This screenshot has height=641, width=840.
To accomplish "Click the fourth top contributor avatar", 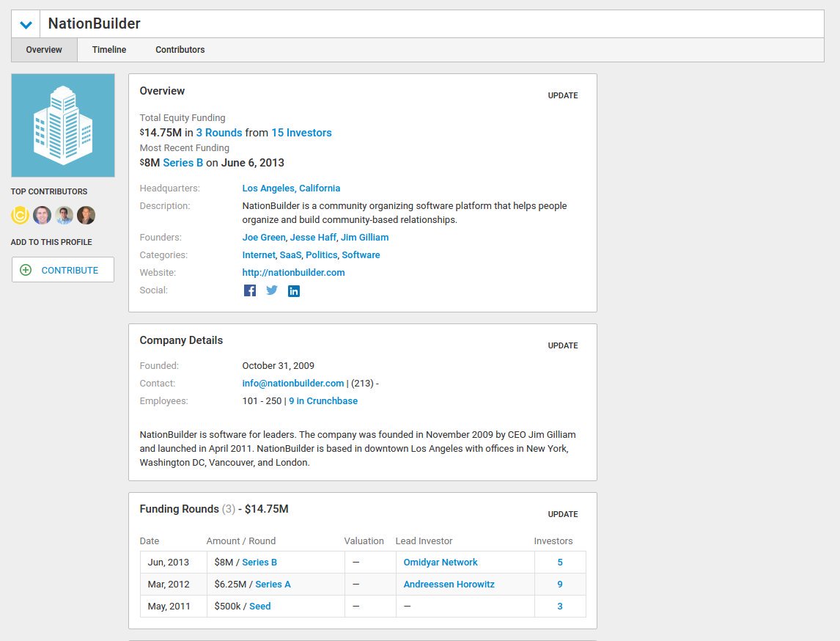I will [x=86, y=215].
